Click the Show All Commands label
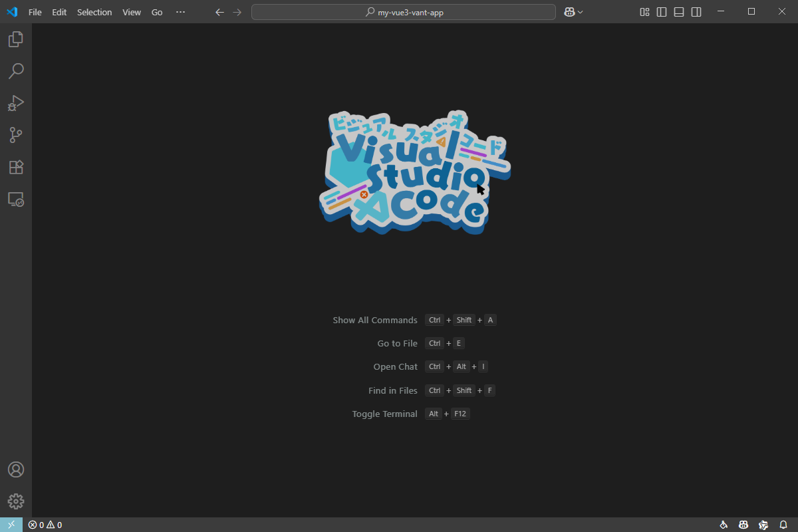This screenshot has height=532, width=798. click(375, 320)
